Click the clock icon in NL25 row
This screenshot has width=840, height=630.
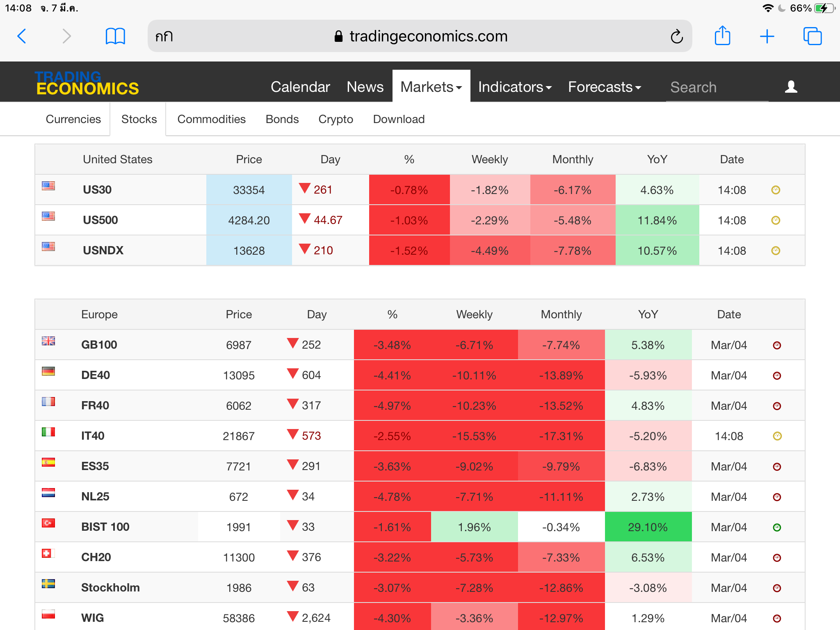[776, 497]
